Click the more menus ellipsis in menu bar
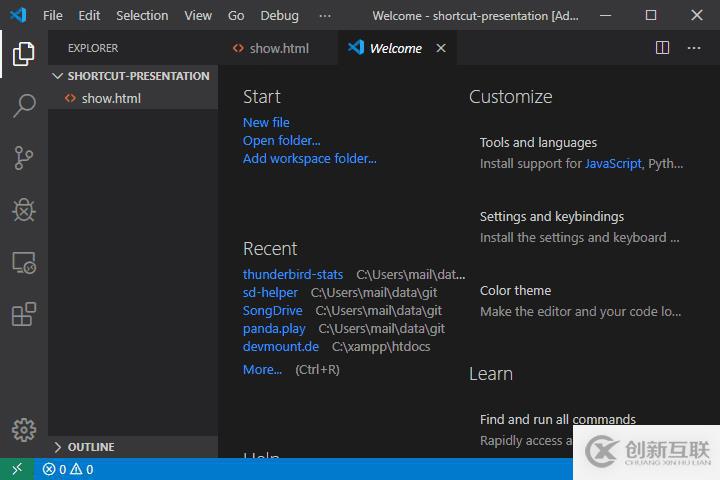Viewport: 720px width, 480px height. point(325,16)
